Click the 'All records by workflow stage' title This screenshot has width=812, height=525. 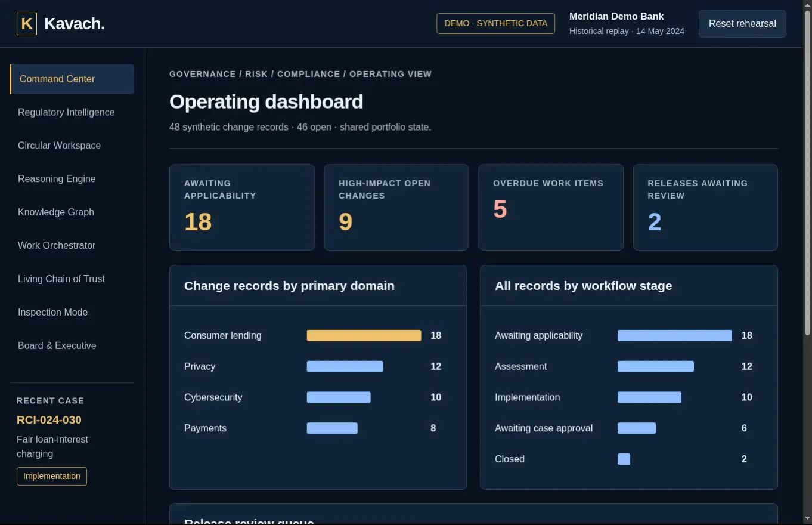click(583, 286)
